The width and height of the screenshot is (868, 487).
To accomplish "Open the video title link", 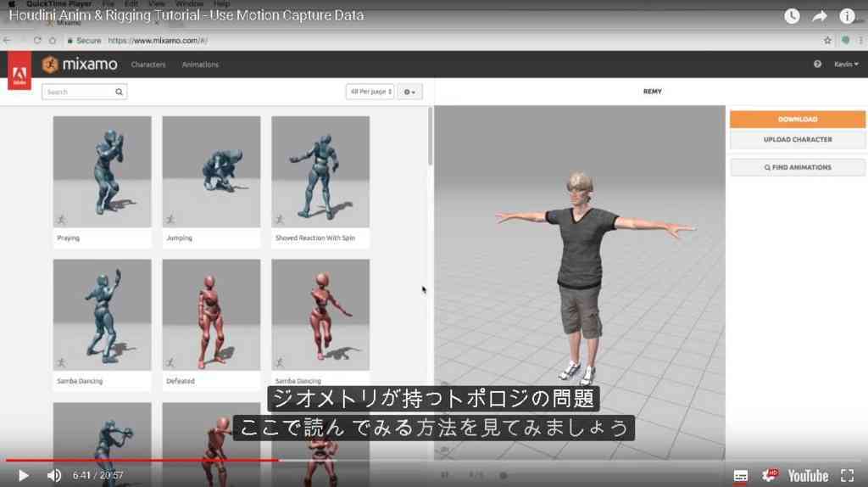I will [x=186, y=15].
